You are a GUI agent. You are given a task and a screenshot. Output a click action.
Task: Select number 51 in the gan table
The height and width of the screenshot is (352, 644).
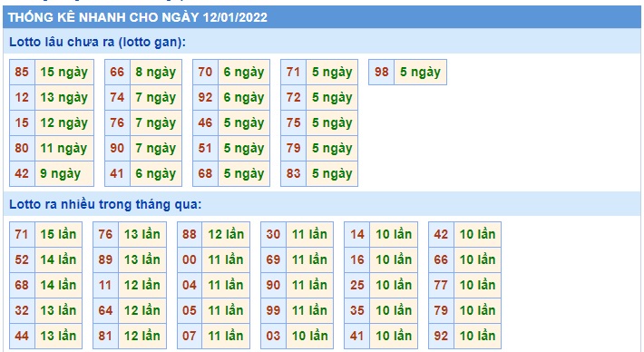205,148
